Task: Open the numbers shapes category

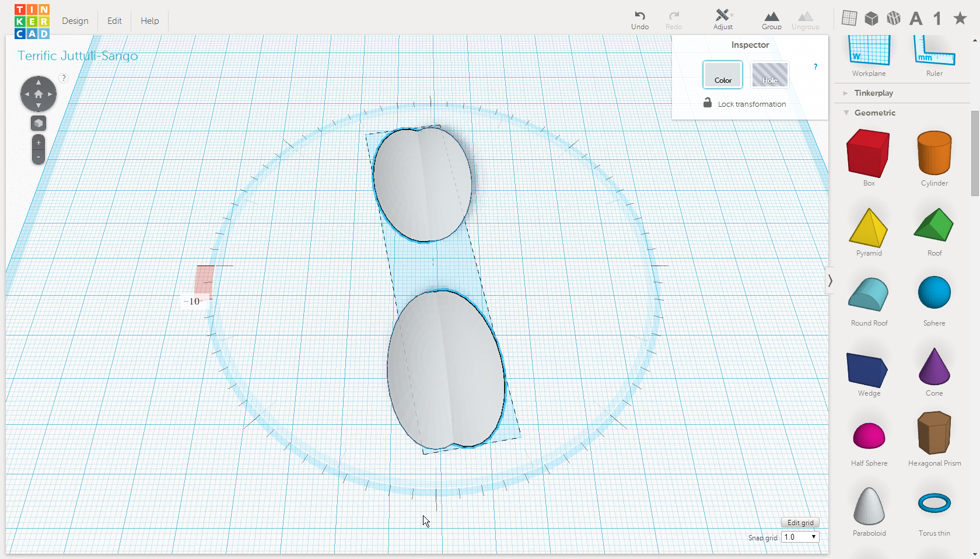Action: tap(937, 19)
